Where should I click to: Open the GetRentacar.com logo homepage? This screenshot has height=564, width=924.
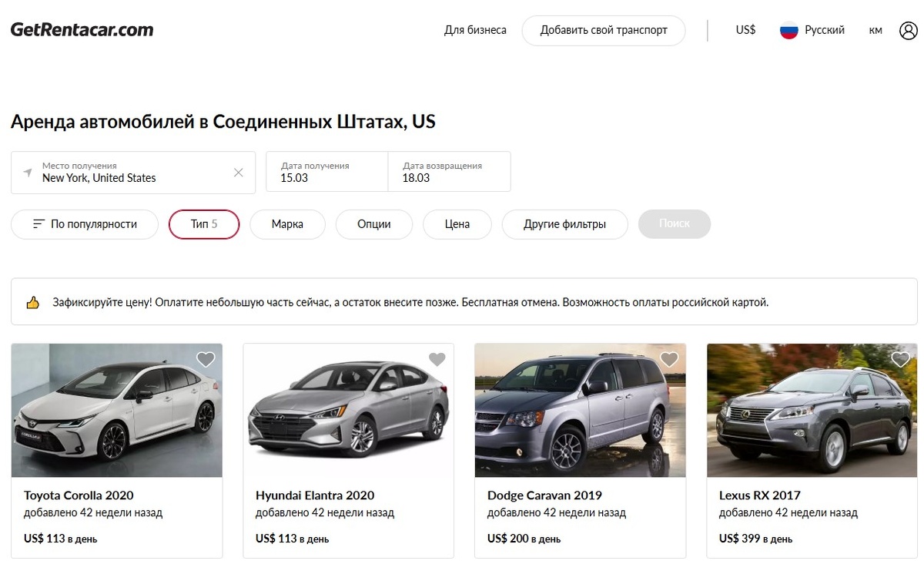pos(82,30)
